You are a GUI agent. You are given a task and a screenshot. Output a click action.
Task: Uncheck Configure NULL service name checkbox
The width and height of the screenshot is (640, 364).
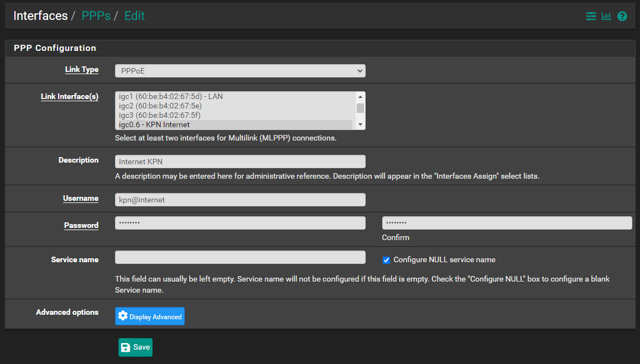[x=386, y=260]
